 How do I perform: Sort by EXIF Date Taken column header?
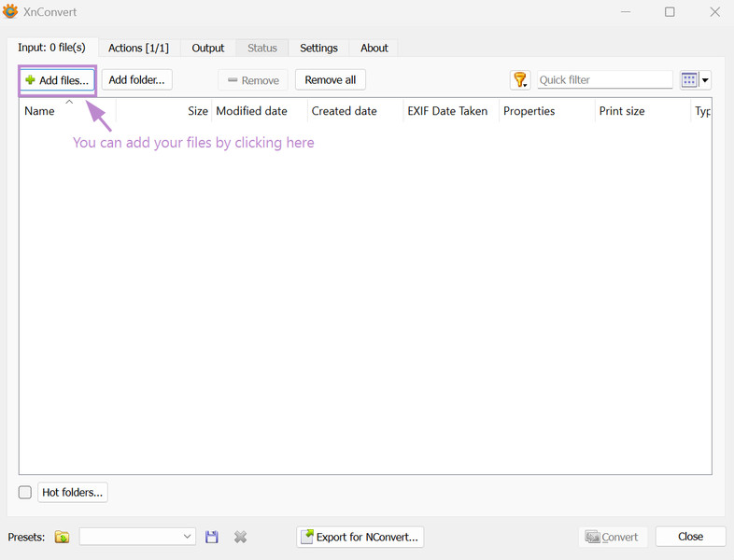(x=451, y=111)
